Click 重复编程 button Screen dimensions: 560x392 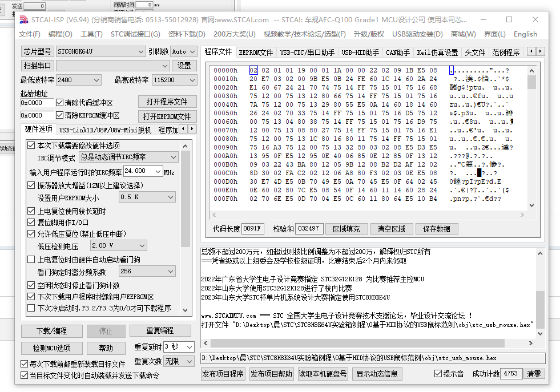(160, 331)
